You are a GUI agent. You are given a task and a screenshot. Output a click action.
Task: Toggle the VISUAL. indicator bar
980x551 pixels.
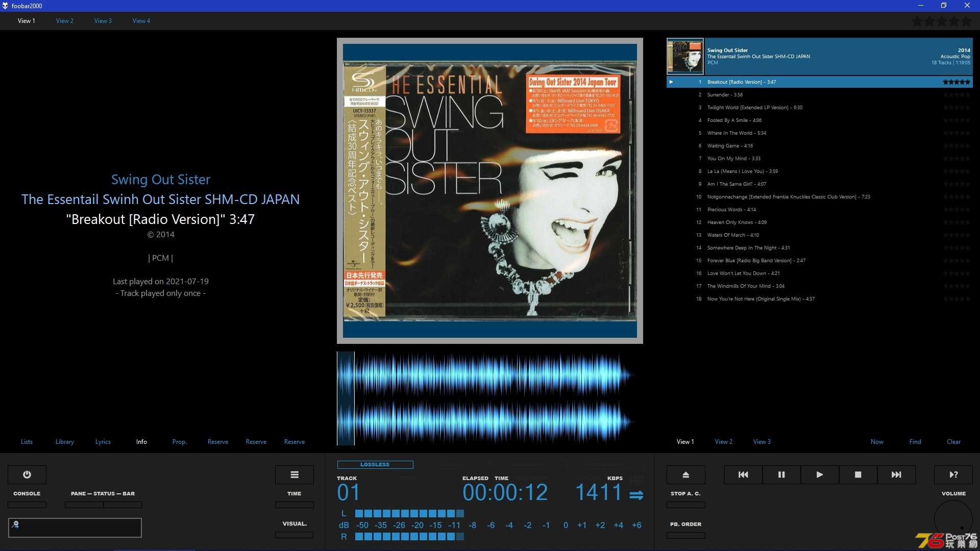295,535
